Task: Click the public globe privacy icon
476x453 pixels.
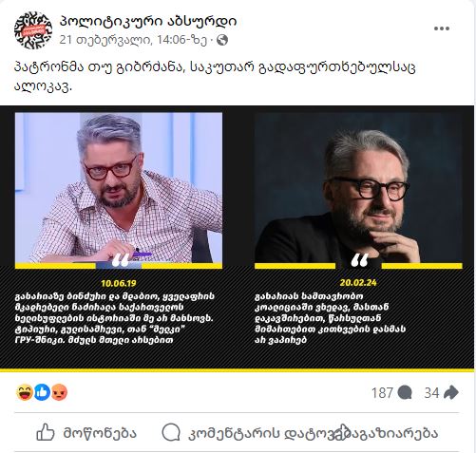Action: coord(222,40)
